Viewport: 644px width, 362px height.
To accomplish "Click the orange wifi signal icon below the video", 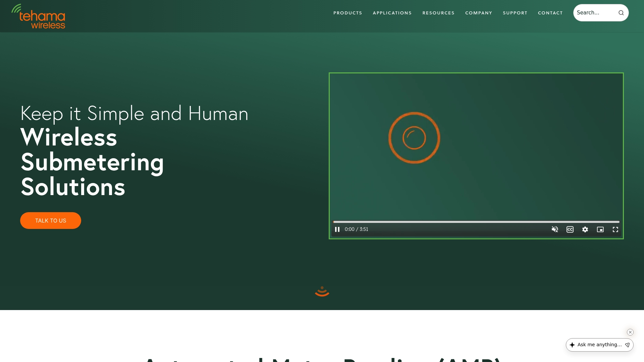I will 322,291.
